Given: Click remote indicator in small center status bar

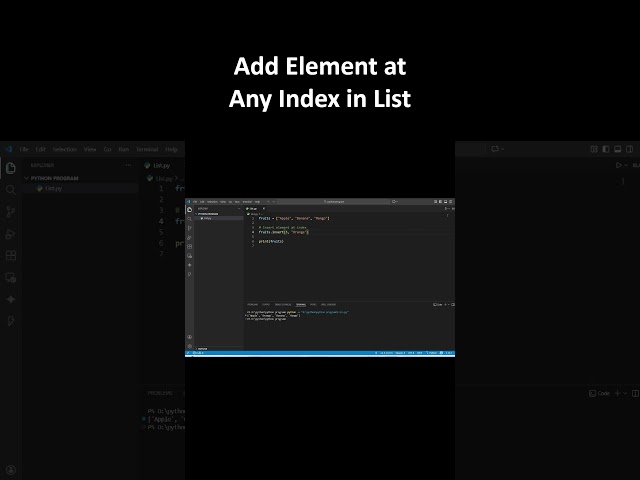Looking at the screenshot, I should [188, 353].
